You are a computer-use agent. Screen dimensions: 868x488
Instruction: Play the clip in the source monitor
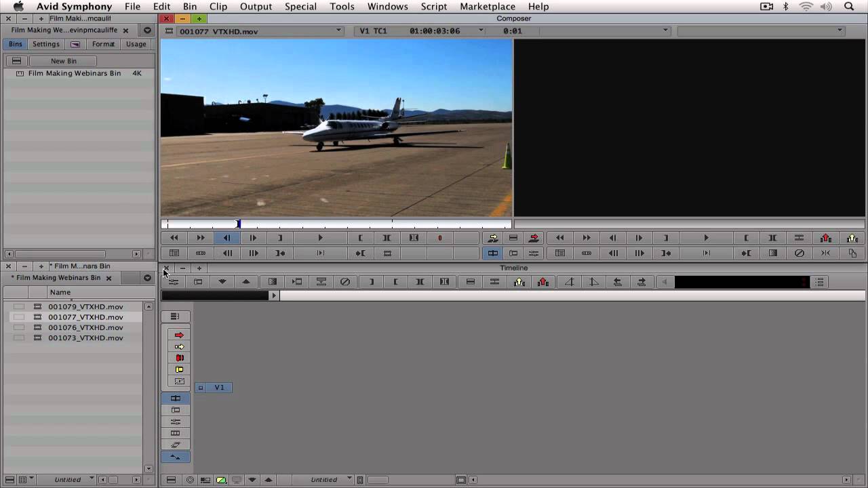320,238
